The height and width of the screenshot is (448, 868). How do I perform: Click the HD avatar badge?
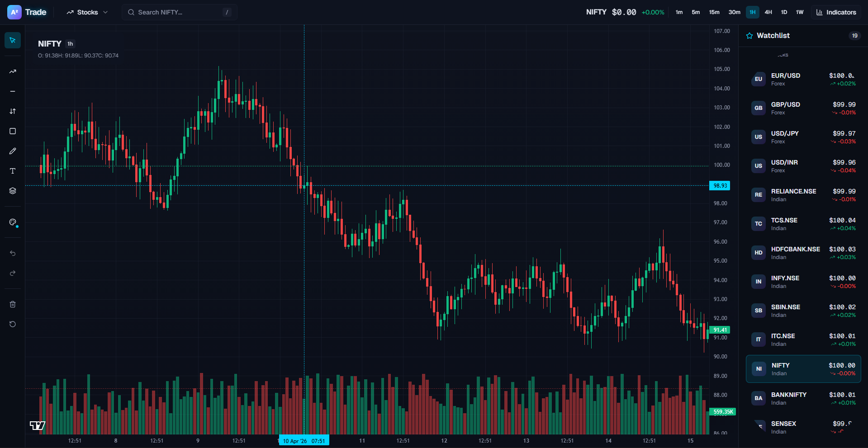[x=759, y=253]
